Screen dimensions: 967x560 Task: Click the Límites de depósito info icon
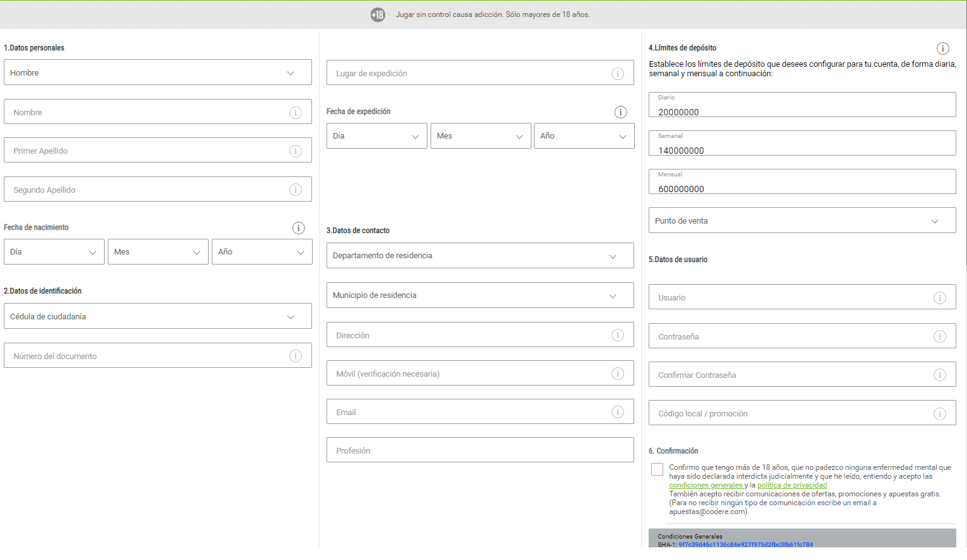[x=942, y=48]
